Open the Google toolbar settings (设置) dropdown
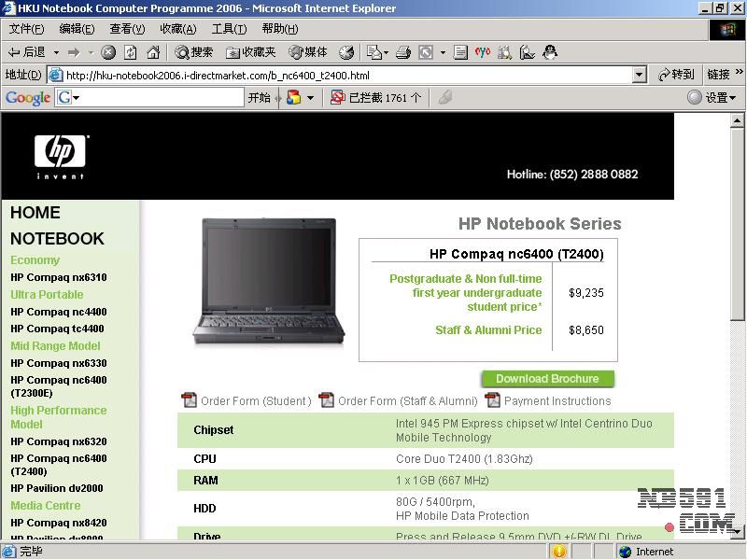Image resolution: width=747 pixels, height=560 pixels. (712, 97)
